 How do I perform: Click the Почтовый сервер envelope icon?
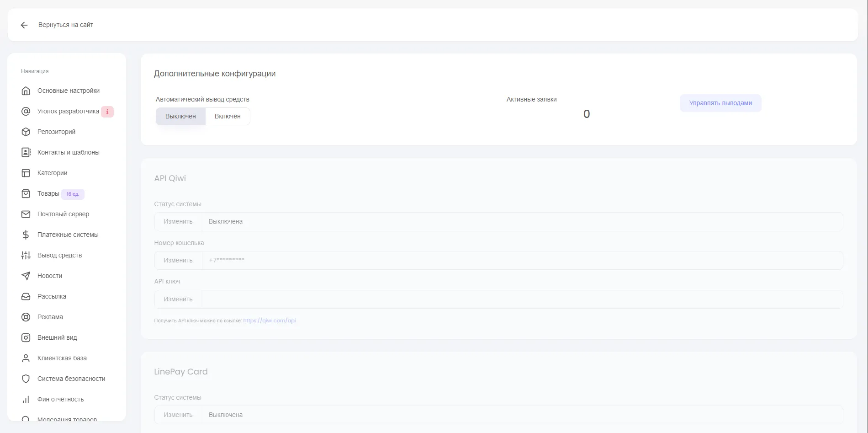click(26, 214)
